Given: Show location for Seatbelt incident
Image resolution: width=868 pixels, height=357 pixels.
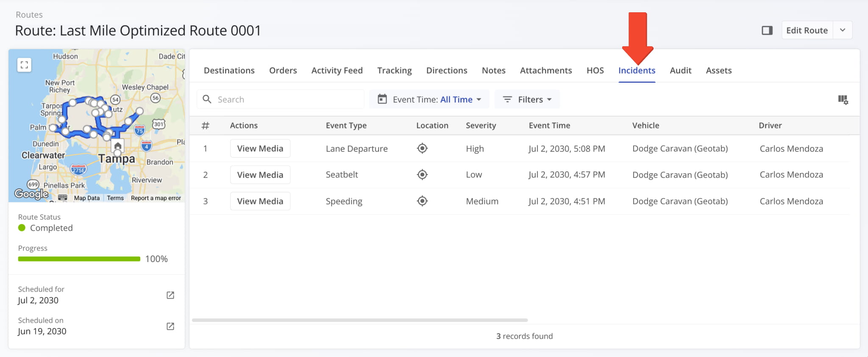Looking at the screenshot, I should tap(422, 175).
